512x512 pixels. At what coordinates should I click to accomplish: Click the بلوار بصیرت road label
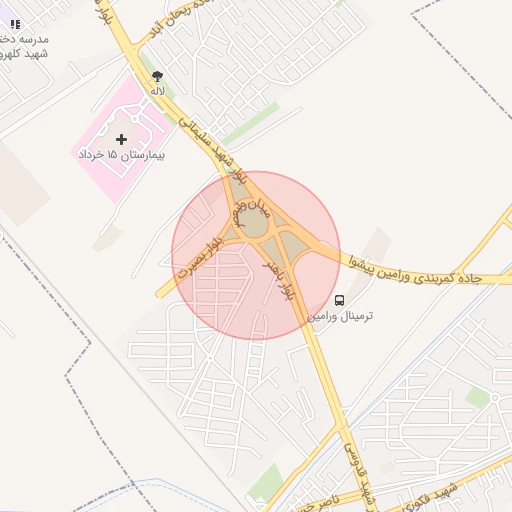tap(199, 257)
